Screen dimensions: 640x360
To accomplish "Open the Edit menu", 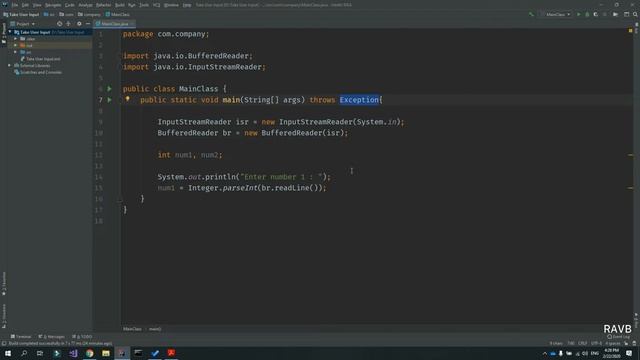I will [25, 5].
